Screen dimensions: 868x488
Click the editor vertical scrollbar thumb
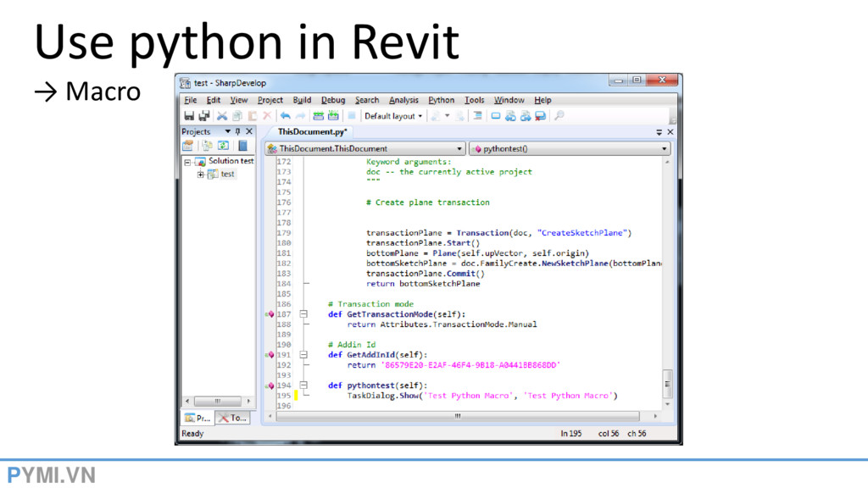pos(668,384)
